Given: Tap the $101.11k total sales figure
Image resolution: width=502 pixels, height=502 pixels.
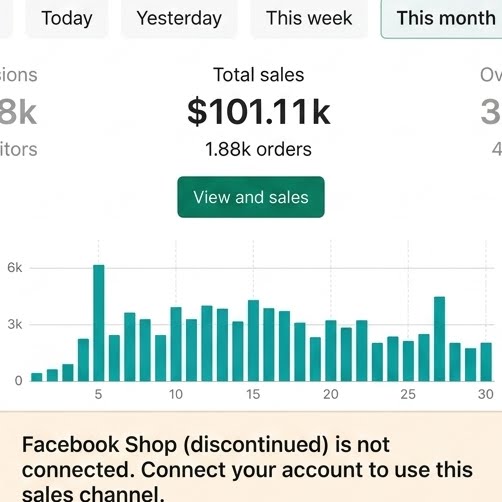Looking at the screenshot, I should [259, 112].
